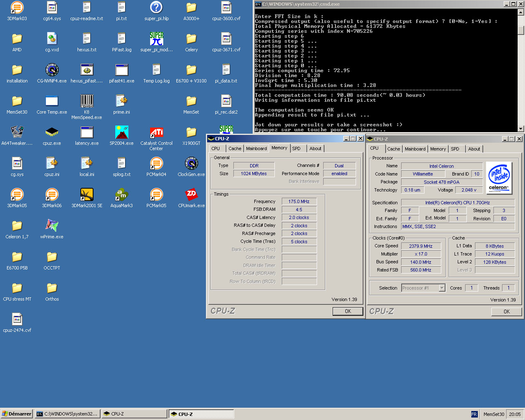Launch cpuz.exe chip icon

[x=52, y=132]
